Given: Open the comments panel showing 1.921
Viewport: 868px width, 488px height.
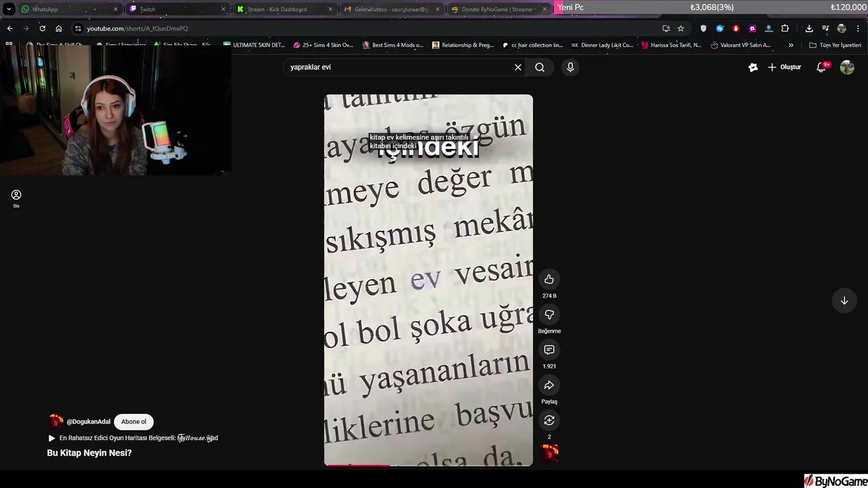Looking at the screenshot, I should pyautogui.click(x=549, y=350).
